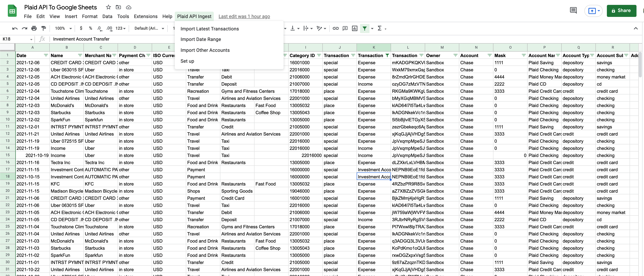Click the Extensions menu item
The width and height of the screenshot is (644, 276).
pos(145,16)
